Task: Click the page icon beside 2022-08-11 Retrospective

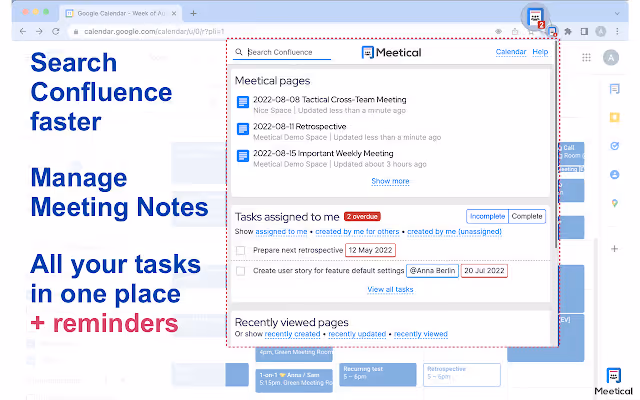Action: 243,129
